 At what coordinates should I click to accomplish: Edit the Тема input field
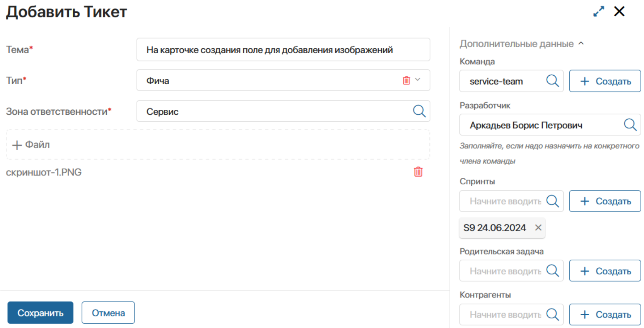click(283, 49)
